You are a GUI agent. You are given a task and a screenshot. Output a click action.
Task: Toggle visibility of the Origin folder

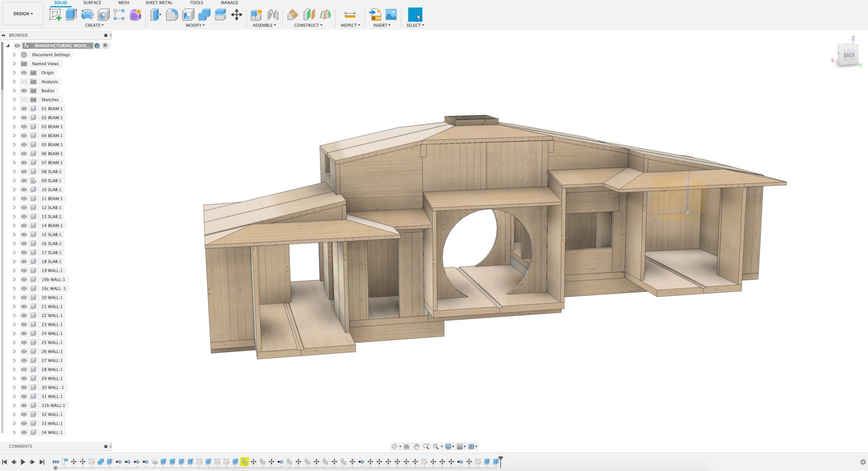[24, 72]
